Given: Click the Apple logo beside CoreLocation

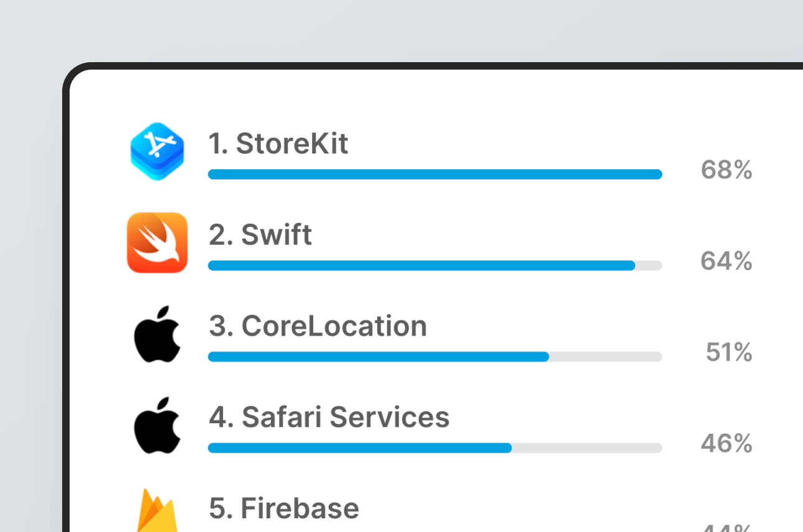Looking at the screenshot, I should pos(157,334).
